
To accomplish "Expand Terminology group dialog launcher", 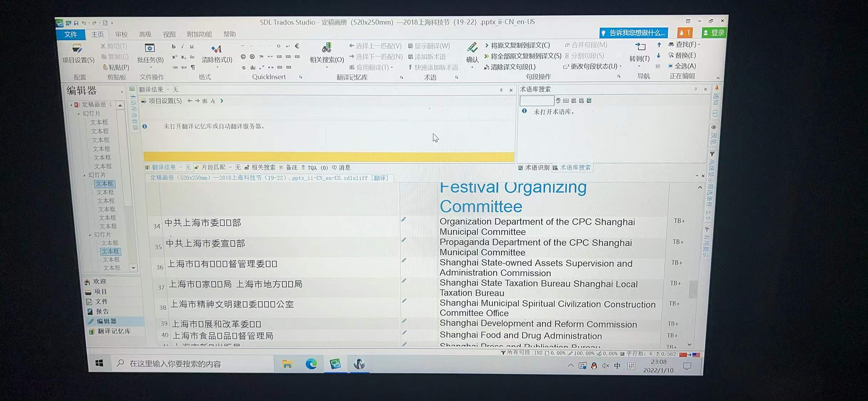I will click(456, 77).
